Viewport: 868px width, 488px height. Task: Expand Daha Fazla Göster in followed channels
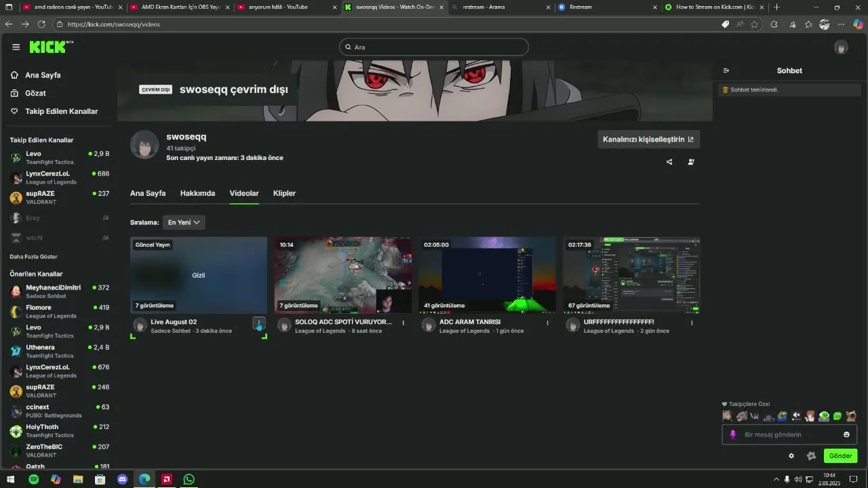pos(33,257)
